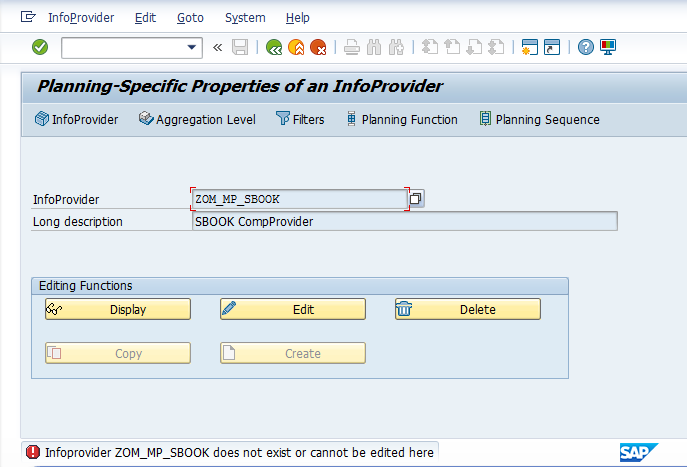Viewport: 687px width, 467px height.
Task: Click the Generate Shortcut icon
Action: click(x=552, y=47)
